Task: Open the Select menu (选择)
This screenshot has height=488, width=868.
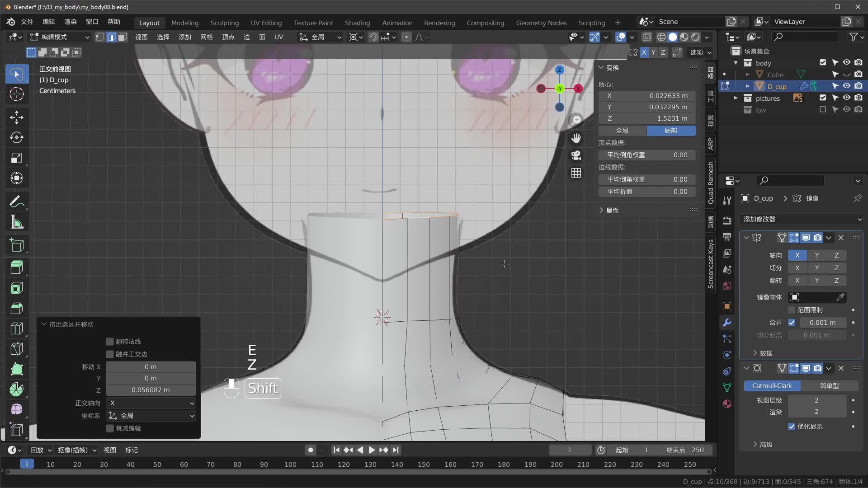Action: click(163, 37)
